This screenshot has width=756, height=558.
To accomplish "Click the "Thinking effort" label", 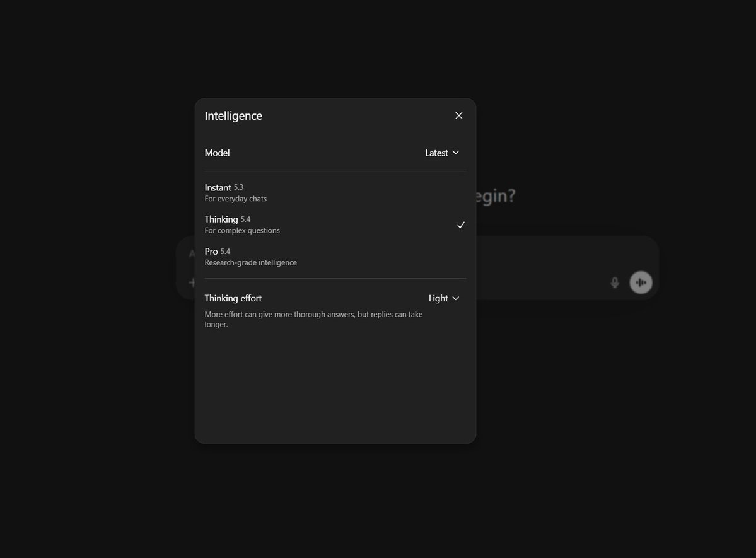I will click(x=233, y=298).
